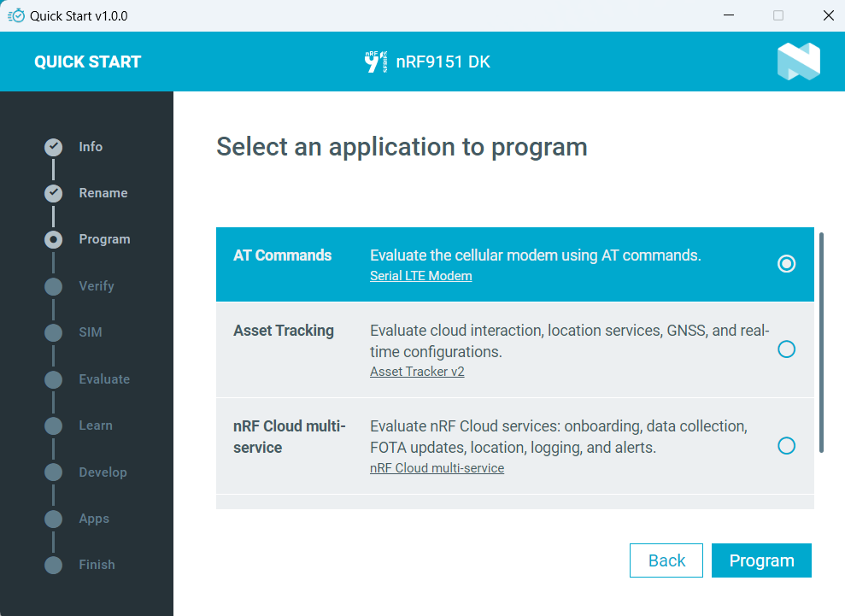845x616 pixels.
Task: Click the Back button
Action: [666, 560]
